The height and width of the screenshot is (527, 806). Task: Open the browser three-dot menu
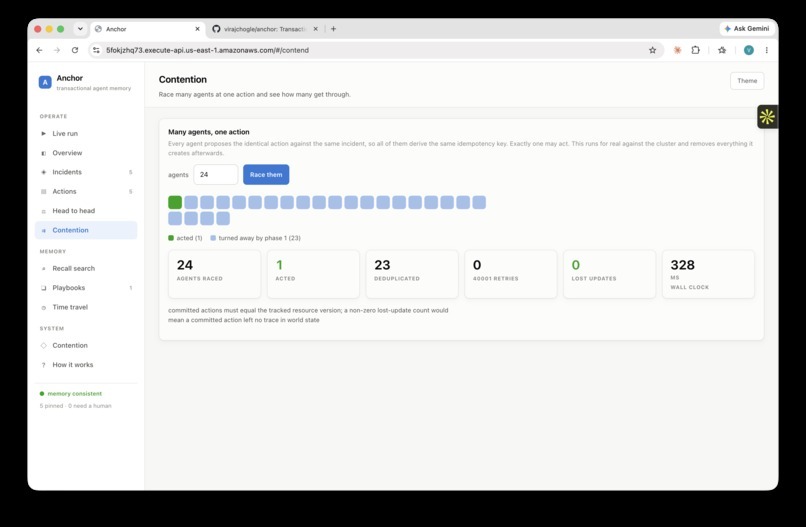click(x=766, y=50)
